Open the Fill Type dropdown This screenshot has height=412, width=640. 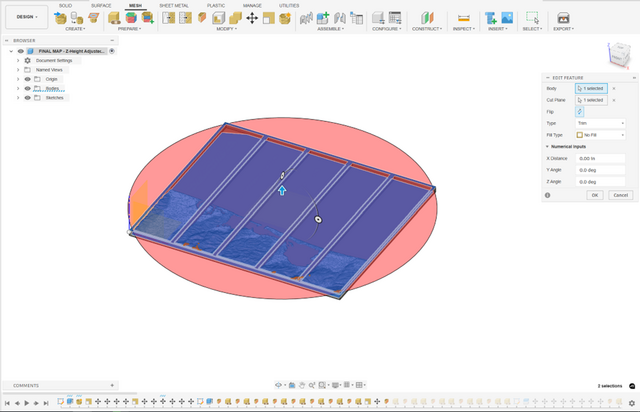(x=600, y=135)
